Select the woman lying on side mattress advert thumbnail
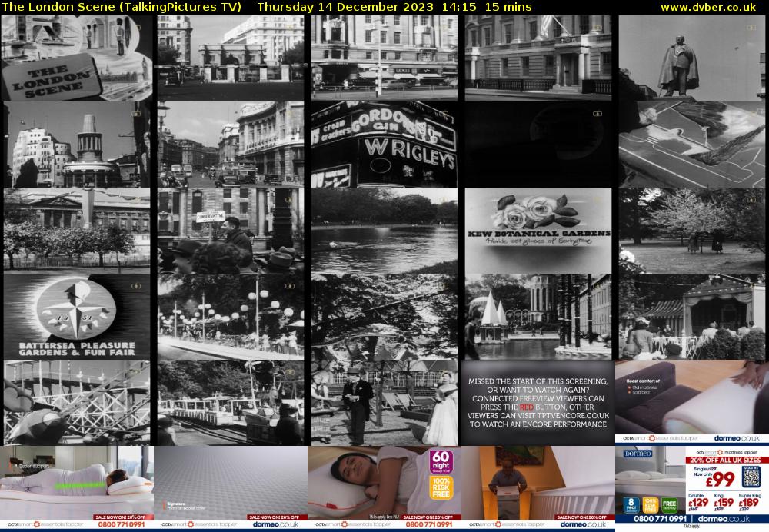Viewport: 769px width, 532px height. 77,488
